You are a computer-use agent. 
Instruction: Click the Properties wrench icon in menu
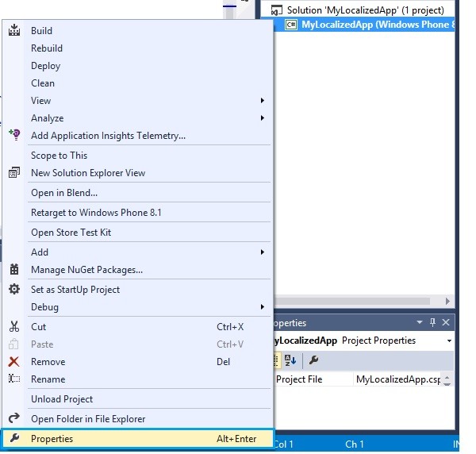pos(14,438)
